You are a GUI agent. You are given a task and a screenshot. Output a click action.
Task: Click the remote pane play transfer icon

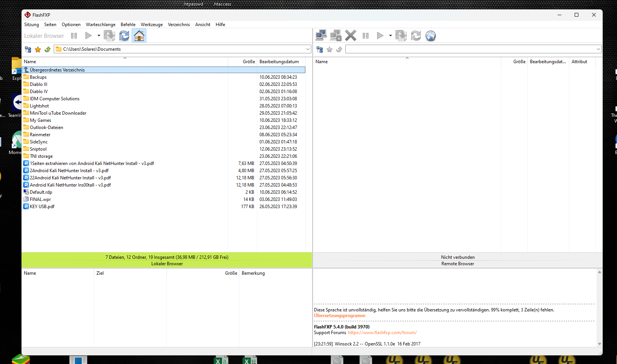[380, 36]
